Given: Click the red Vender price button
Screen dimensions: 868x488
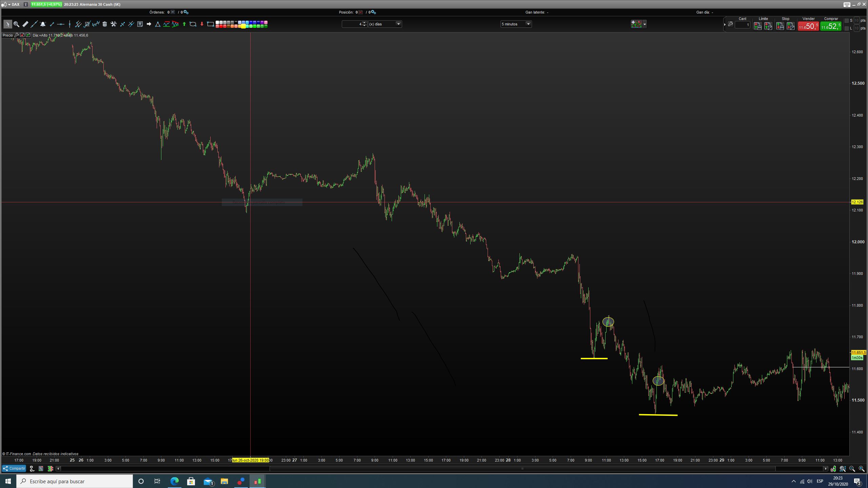Looking at the screenshot, I should (808, 26).
